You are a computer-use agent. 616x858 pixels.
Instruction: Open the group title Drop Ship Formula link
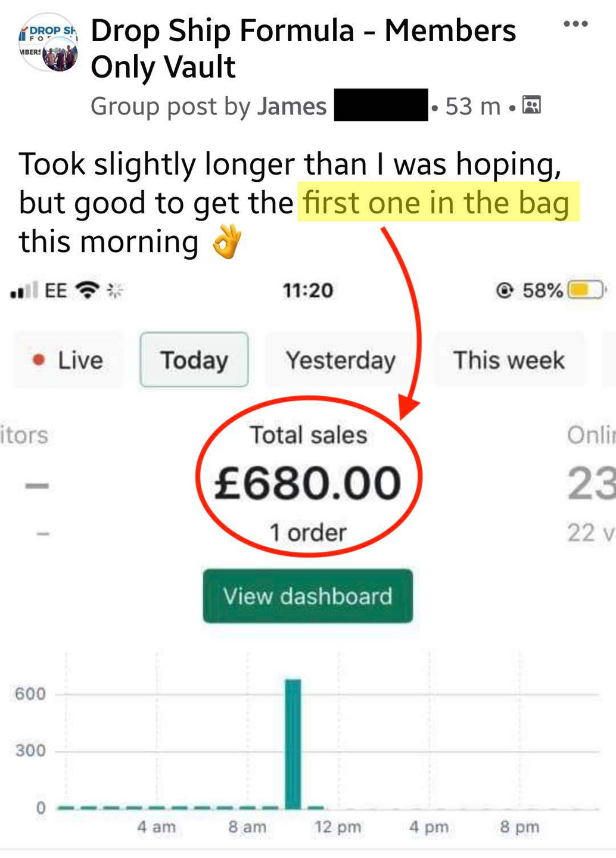(x=303, y=48)
